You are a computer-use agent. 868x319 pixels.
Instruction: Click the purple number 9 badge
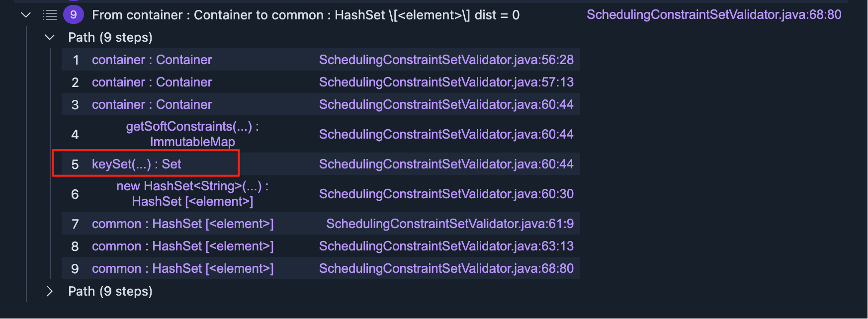[x=73, y=15]
